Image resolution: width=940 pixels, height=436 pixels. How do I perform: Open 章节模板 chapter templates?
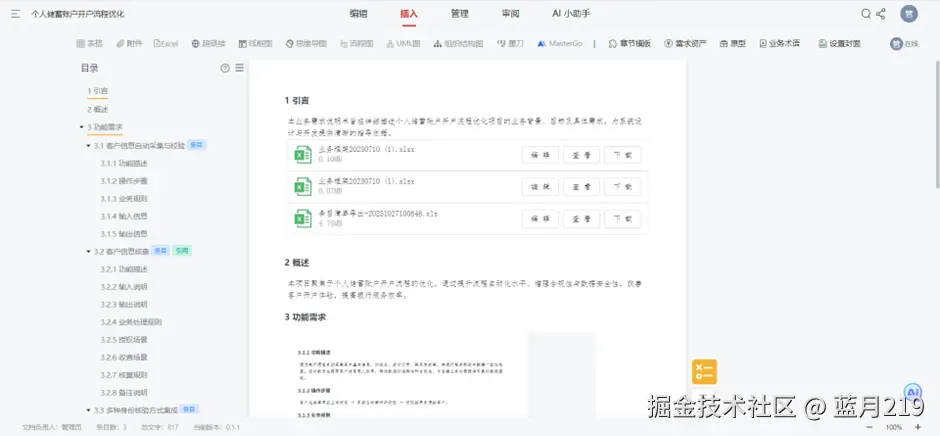point(629,43)
